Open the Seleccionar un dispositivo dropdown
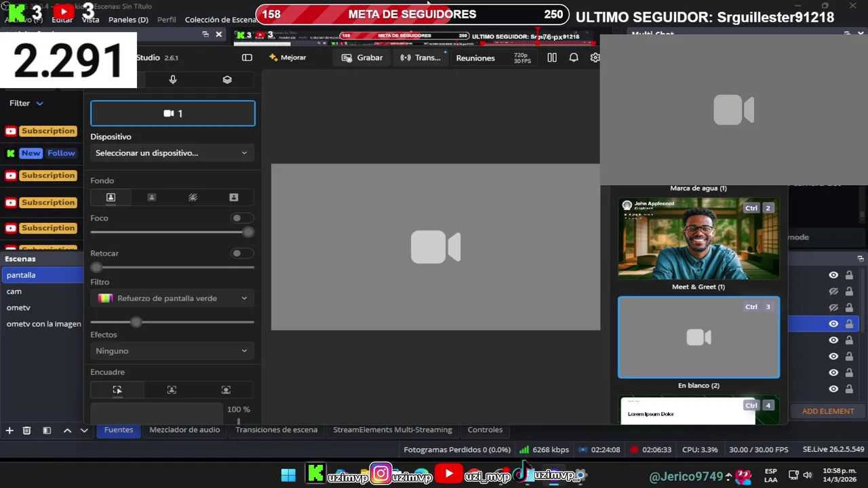Image resolution: width=868 pixels, height=488 pixels. click(172, 153)
